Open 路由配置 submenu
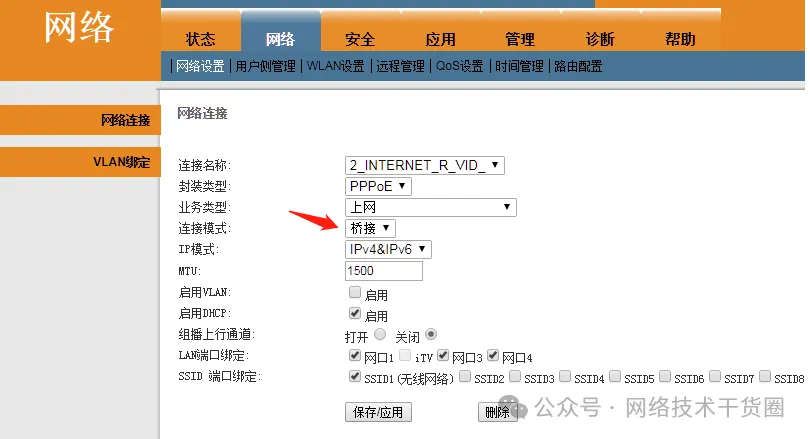 coord(578,66)
